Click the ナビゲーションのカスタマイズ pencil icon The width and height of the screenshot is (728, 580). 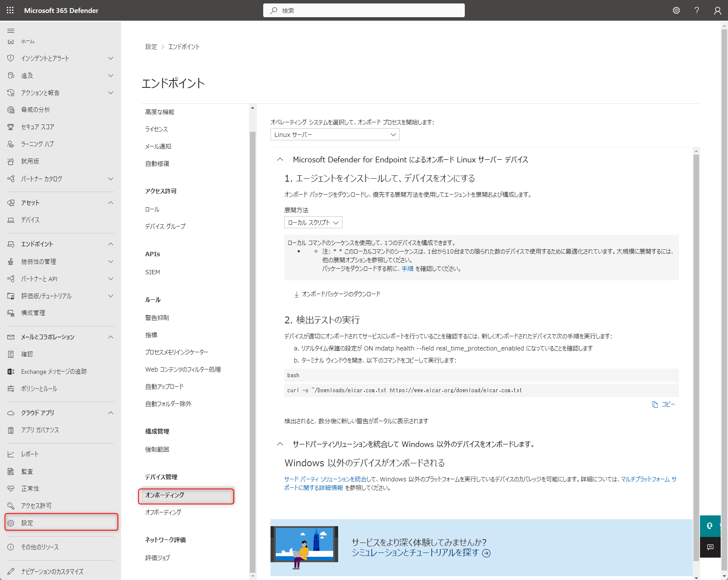click(11, 571)
